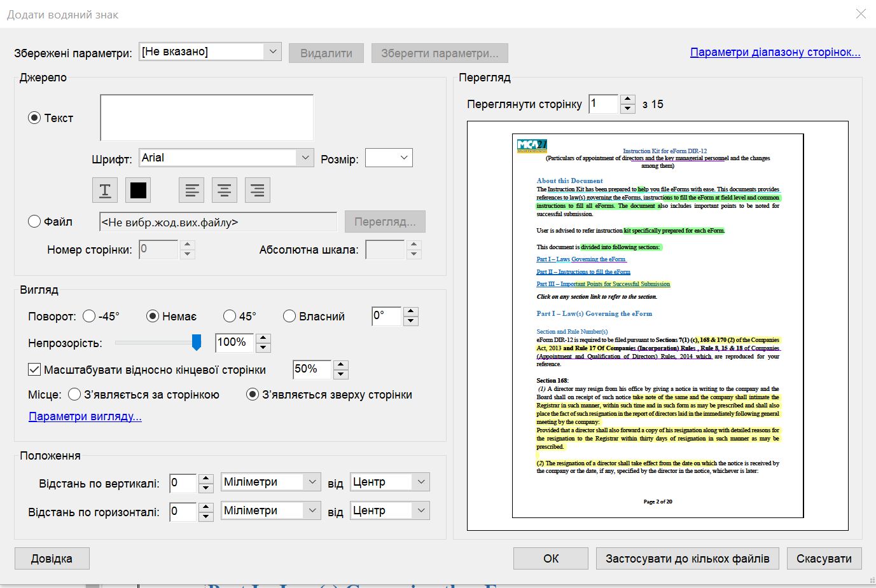Increase the scale percentage
The image size is (876, 588).
[341, 365]
